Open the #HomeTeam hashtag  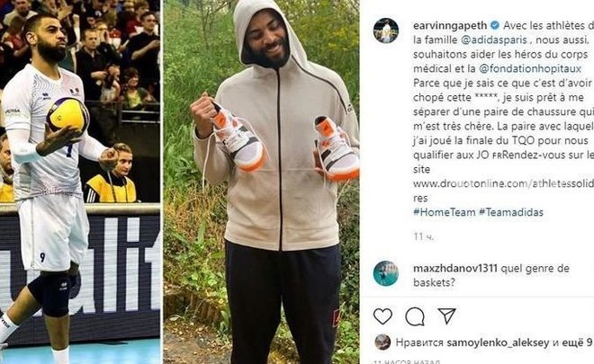coord(444,212)
